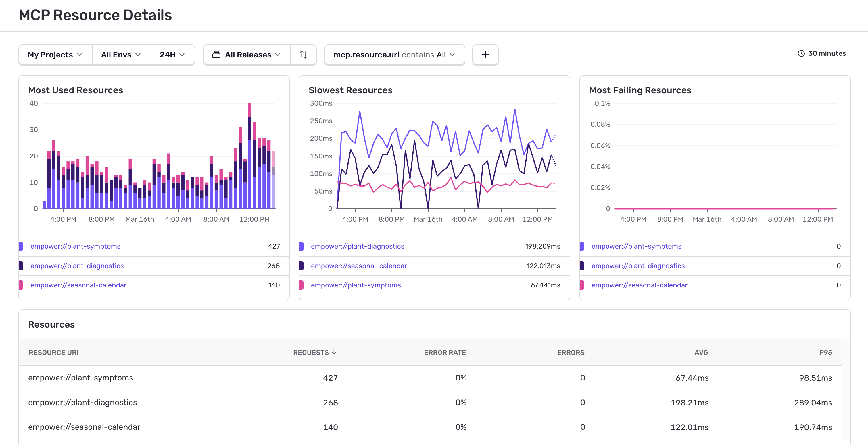Sort table by P95 column header
868x445 pixels.
click(825, 353)
